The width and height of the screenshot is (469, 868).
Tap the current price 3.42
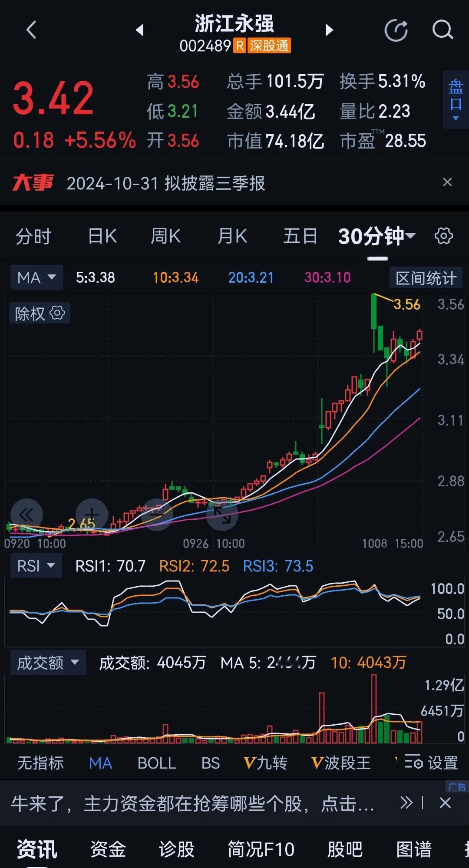click(53, 99)
